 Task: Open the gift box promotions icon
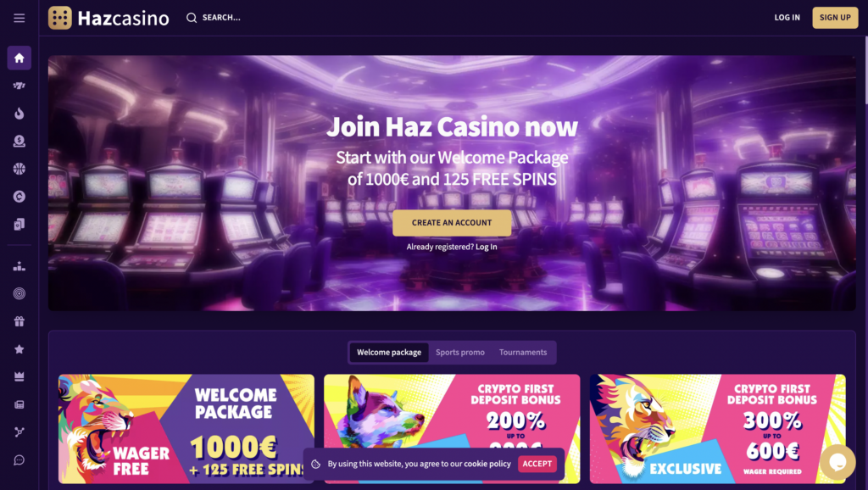(x=19, y=321)
